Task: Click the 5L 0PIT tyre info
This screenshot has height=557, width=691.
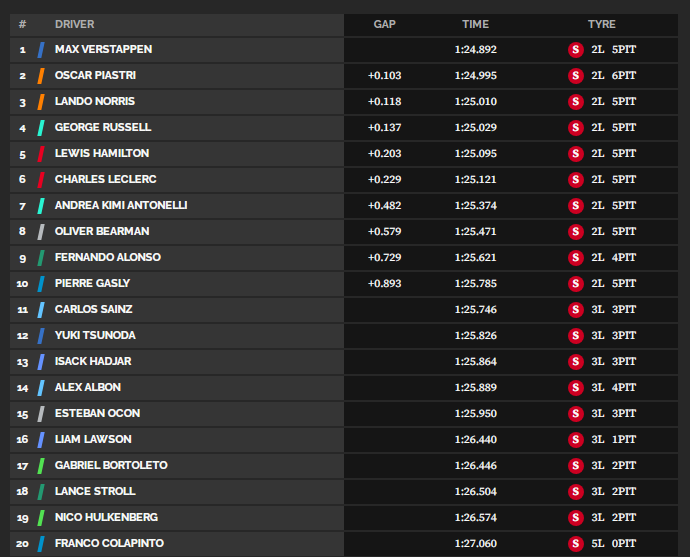Action: click(613, 543)
